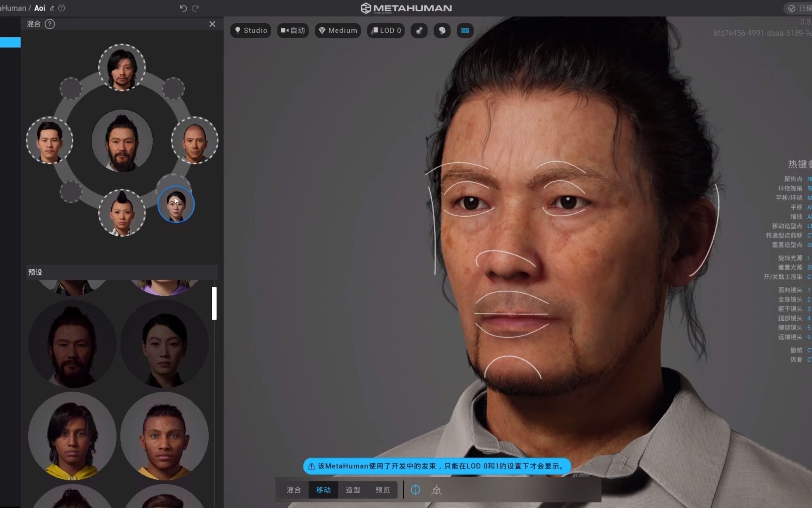812x508 pixels.
Task: Click the head silhouette toolbar icon
Action: tap(442, 31)
